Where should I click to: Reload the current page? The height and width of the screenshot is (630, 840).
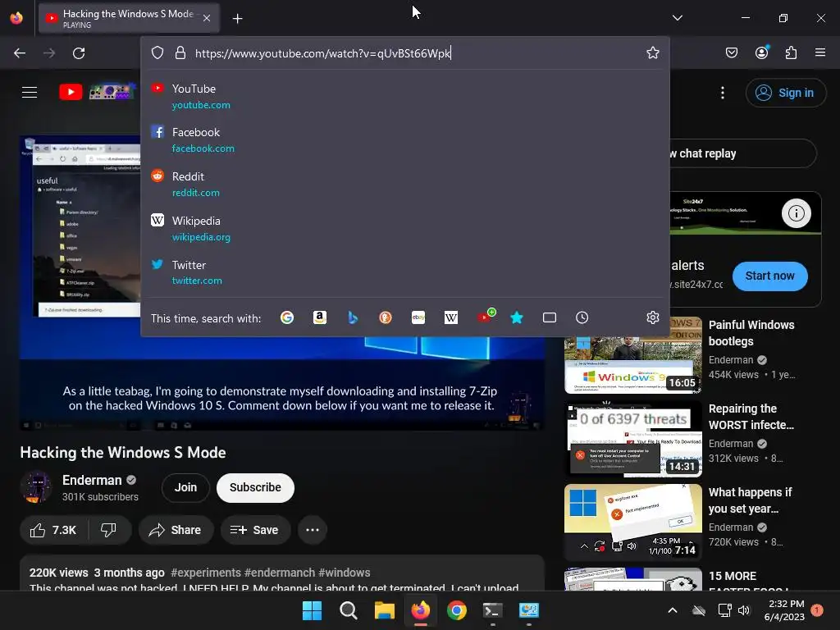point(79,53)
